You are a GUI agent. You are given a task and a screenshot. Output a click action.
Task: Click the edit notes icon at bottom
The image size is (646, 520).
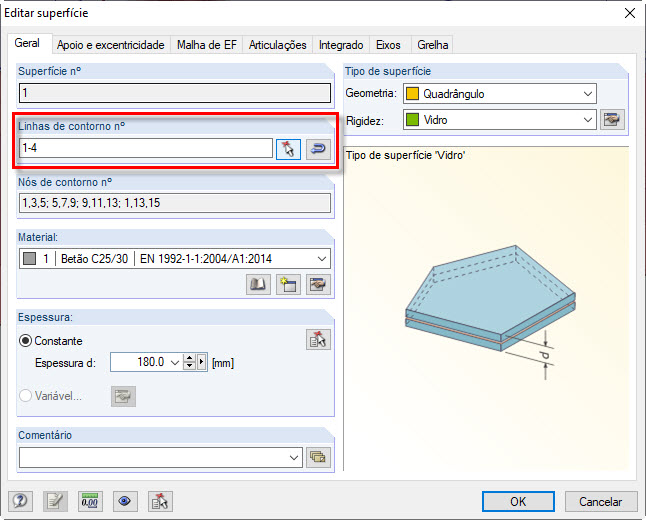point(55,501)
